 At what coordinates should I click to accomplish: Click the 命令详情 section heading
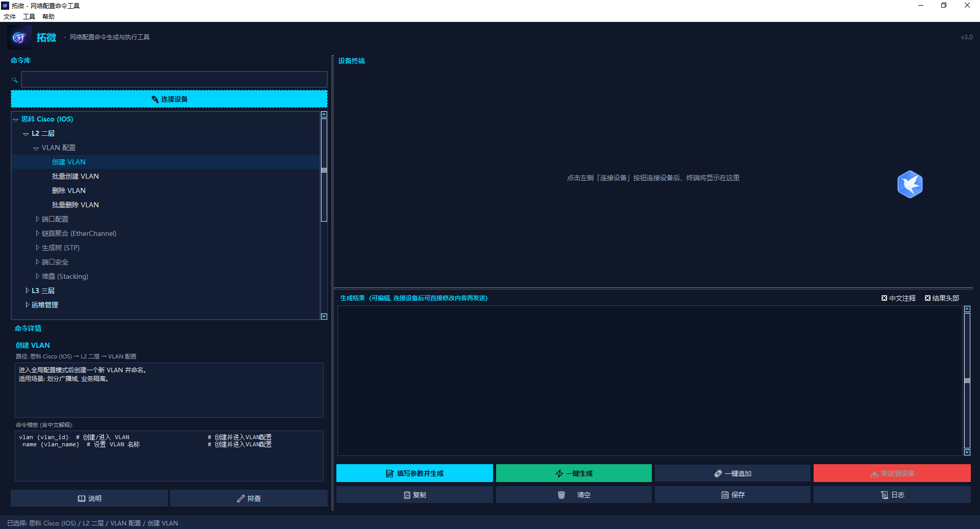point(28,328)
